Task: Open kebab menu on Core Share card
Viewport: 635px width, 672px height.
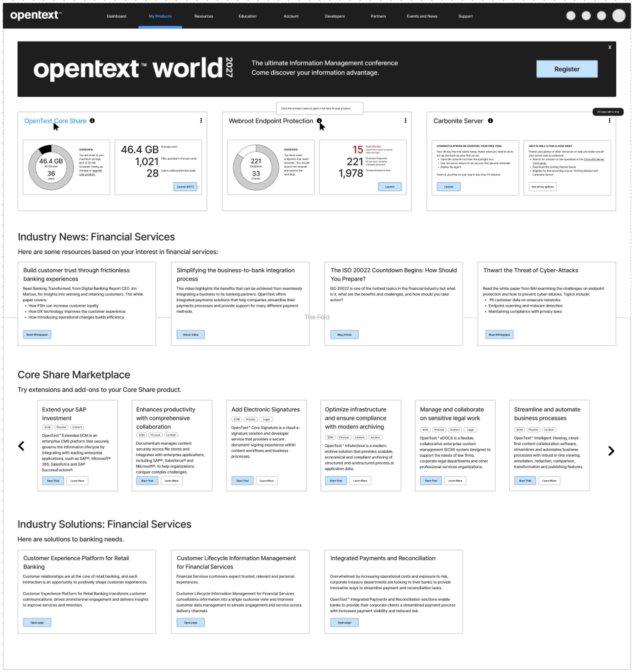Action: point(201,121)
